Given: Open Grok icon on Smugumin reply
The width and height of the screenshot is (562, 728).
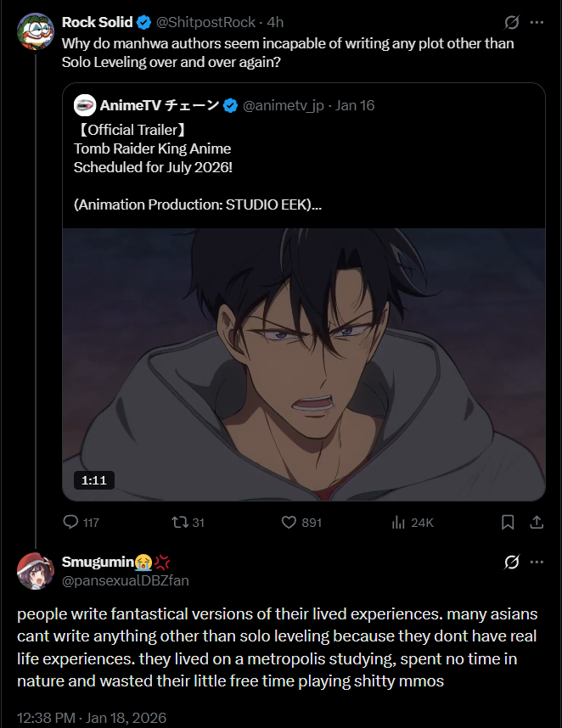Looking at the screenshot, I should [x=512, y=563].
